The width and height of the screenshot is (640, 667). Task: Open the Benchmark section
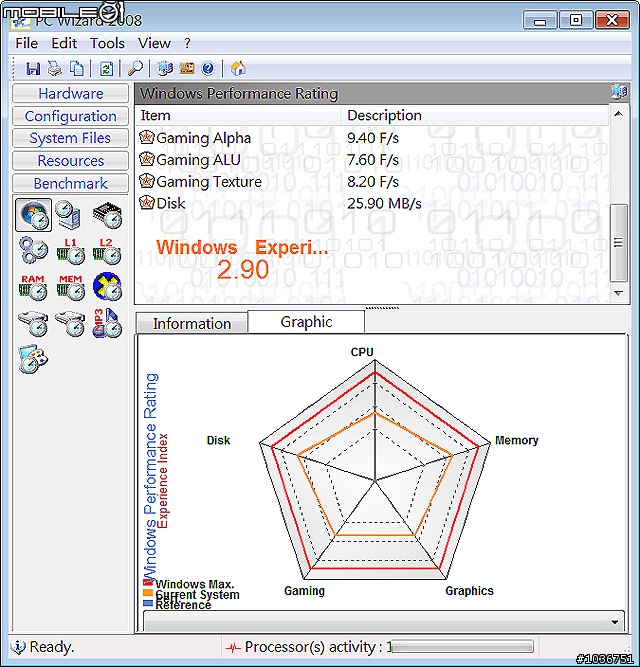point(70,183)
